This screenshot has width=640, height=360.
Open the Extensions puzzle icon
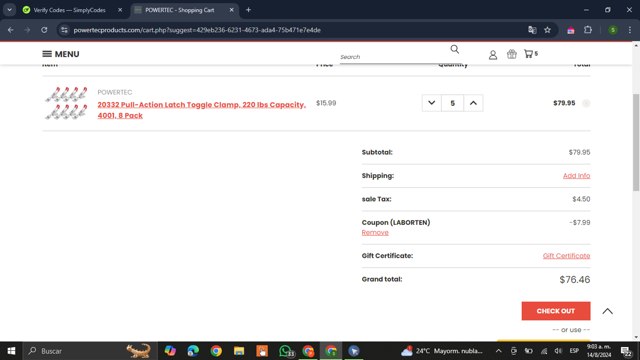(588, 30)
